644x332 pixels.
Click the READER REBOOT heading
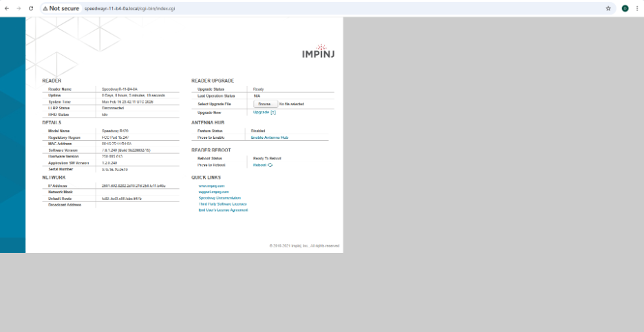pos(211,151)
